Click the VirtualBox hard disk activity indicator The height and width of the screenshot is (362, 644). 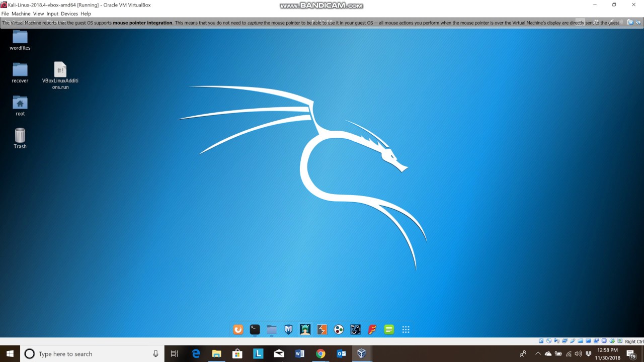coord(541,341)
